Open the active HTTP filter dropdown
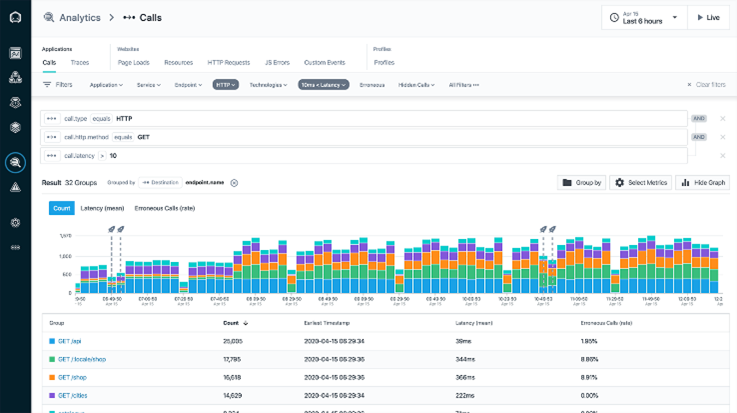Viewport: 737px width, 413px height. (x=226, y=85)
